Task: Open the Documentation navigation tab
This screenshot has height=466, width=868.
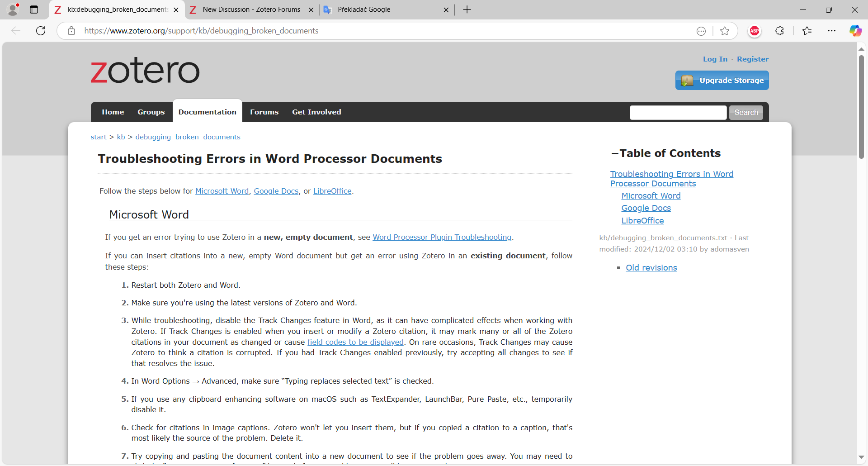Action: point(208,112)
